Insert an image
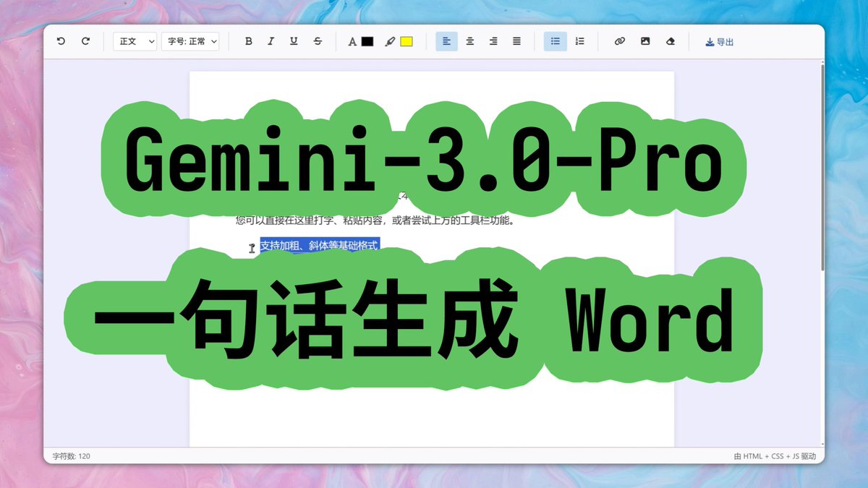 pos(645,42)
